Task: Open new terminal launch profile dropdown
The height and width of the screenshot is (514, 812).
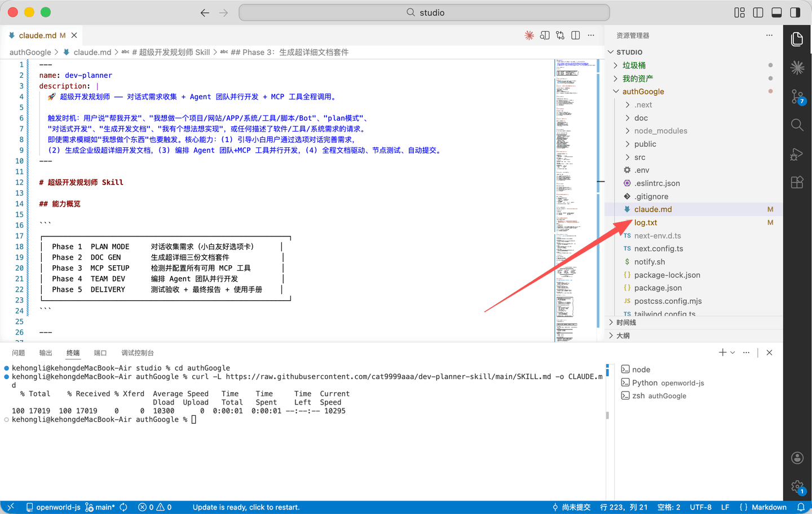Action: point(732,353)
